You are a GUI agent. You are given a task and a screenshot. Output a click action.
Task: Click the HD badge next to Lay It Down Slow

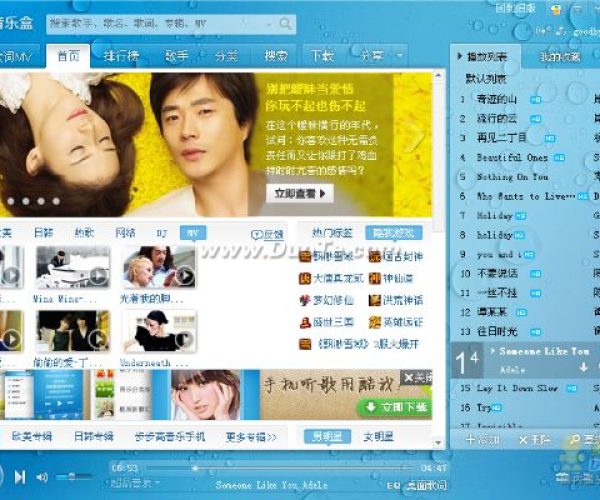tap(572, 388)
